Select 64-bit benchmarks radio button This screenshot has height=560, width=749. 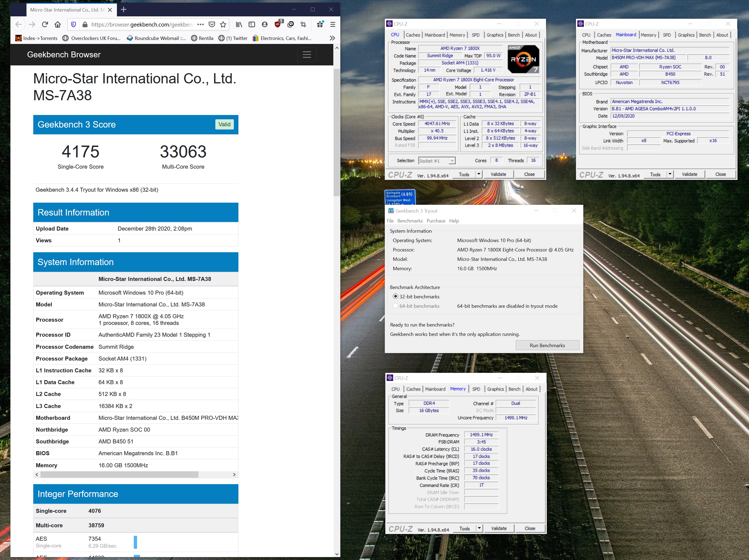click(395, 306)
